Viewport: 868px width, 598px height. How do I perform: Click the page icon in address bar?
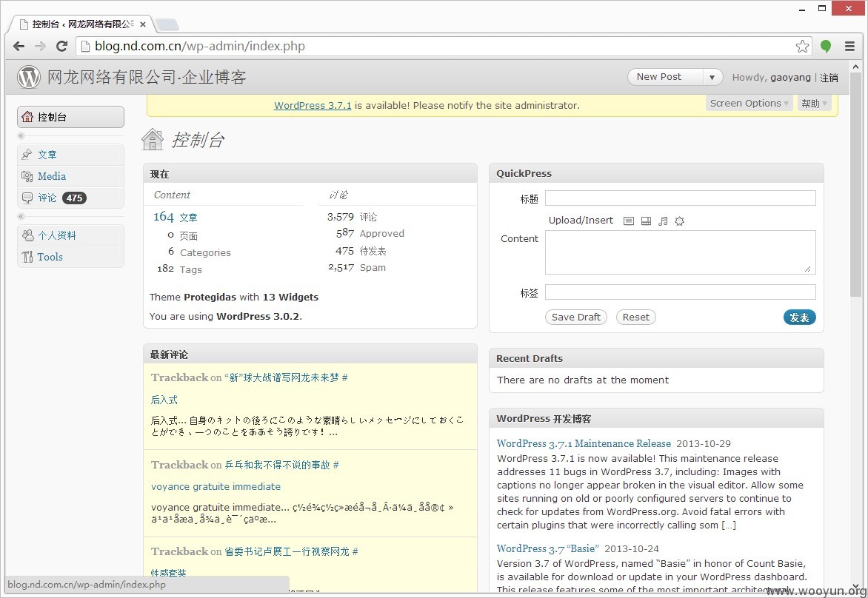click(x=85, y=47)
